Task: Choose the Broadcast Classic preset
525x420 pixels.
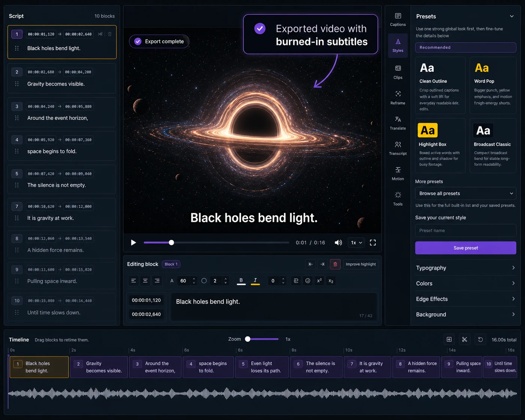Action: point(493,146)
